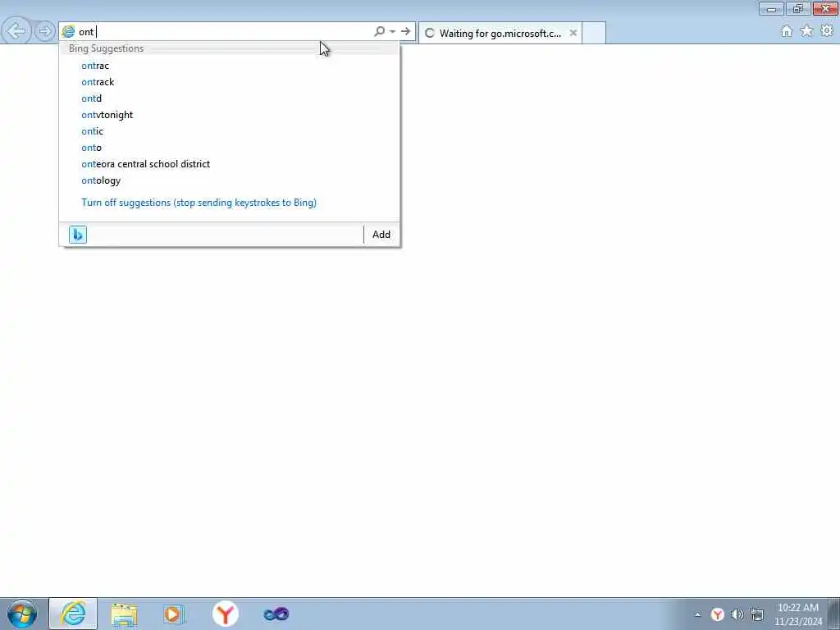Open Favorites with the star icon
This screenshot has width=840, height=630.
tap(806, 31)
